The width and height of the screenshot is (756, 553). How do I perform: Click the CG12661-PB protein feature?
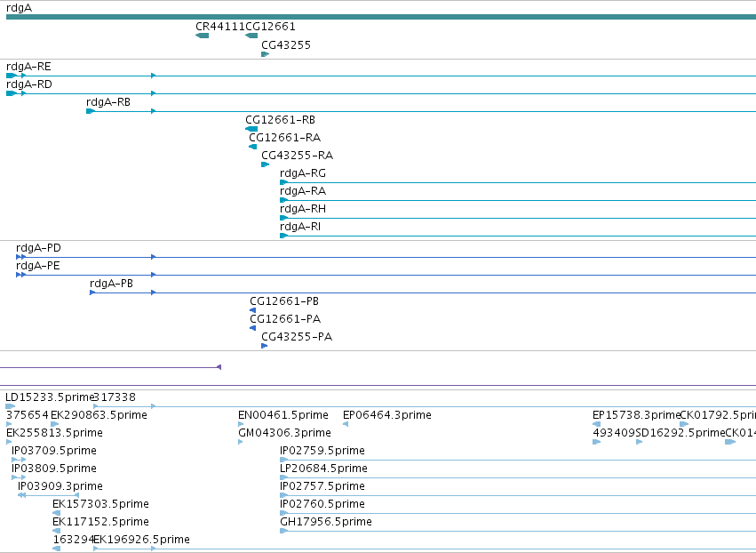click(252, 310)
